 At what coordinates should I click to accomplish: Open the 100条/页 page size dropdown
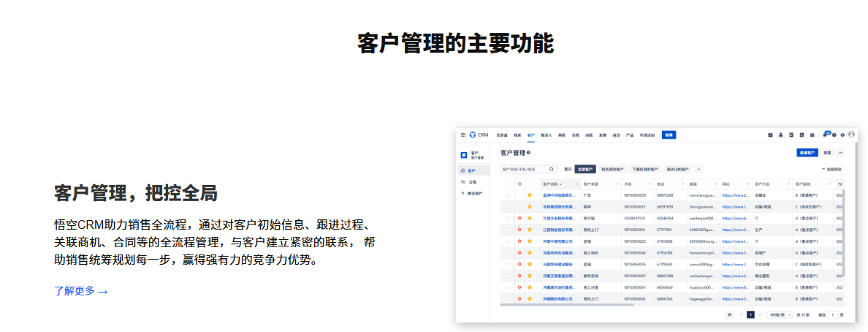(780, 314)
